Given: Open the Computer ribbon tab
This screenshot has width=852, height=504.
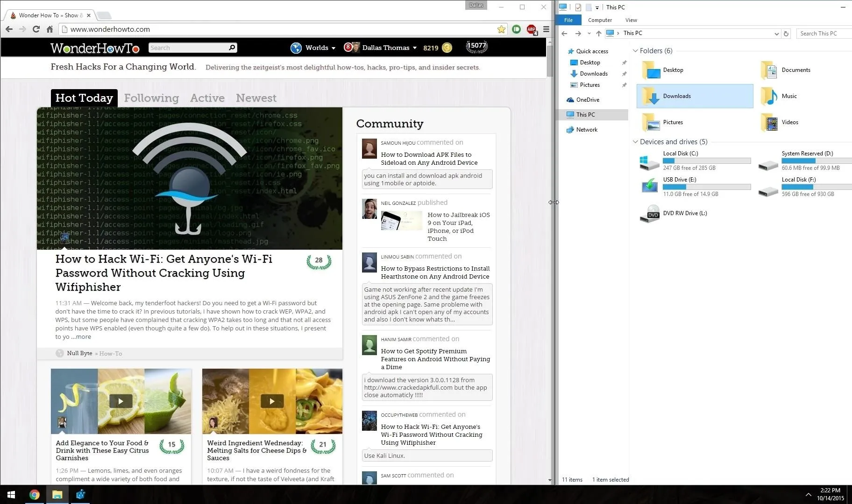Looking at the screenshot, I should (x=600, y=20).
